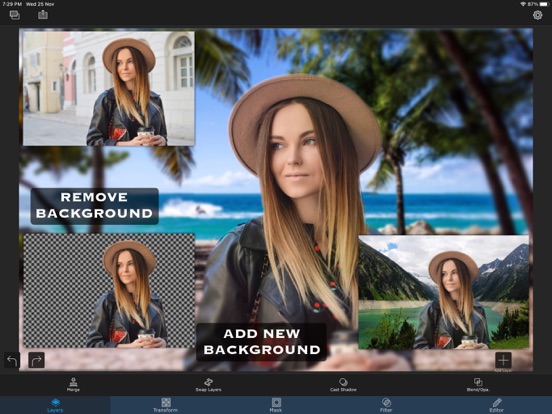Tap the '7:29 PM' clock in status bar
The height and width of the screenshot is (414, 552).
(12, 4)
